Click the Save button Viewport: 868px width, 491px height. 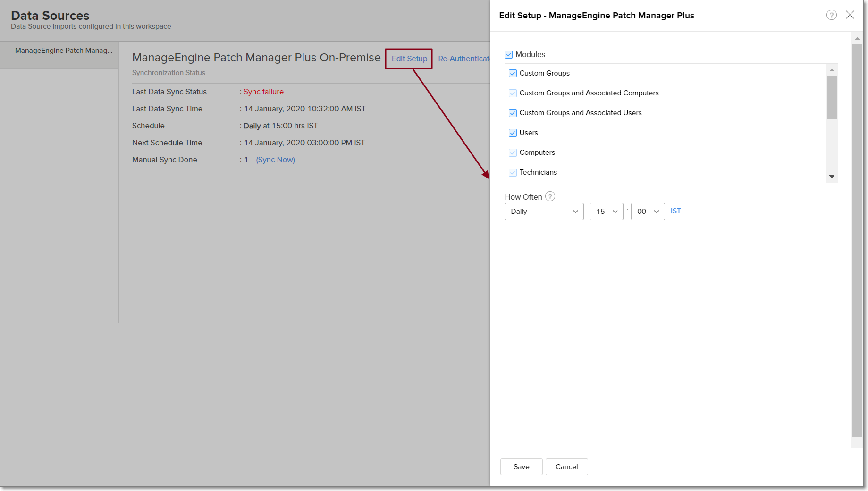[521, 467]
